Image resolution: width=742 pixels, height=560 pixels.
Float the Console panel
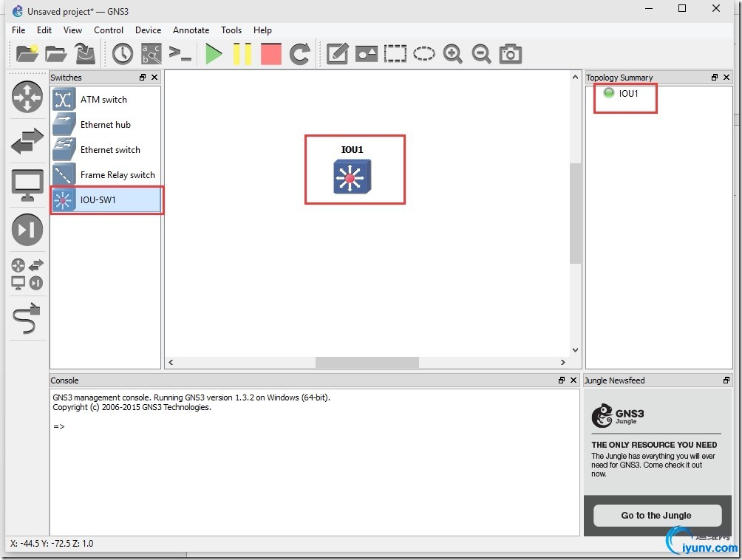point(562,380)
